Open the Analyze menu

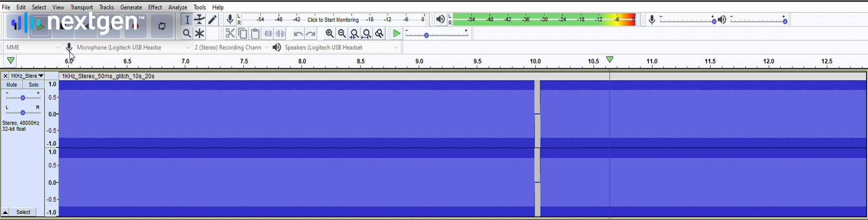click(x=178, y=7)
